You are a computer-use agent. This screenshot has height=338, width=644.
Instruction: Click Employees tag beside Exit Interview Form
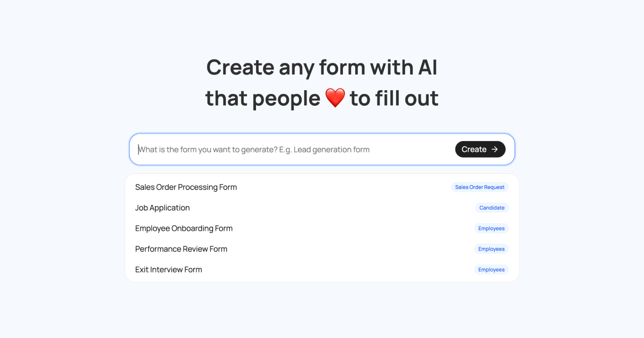(491, 270)
